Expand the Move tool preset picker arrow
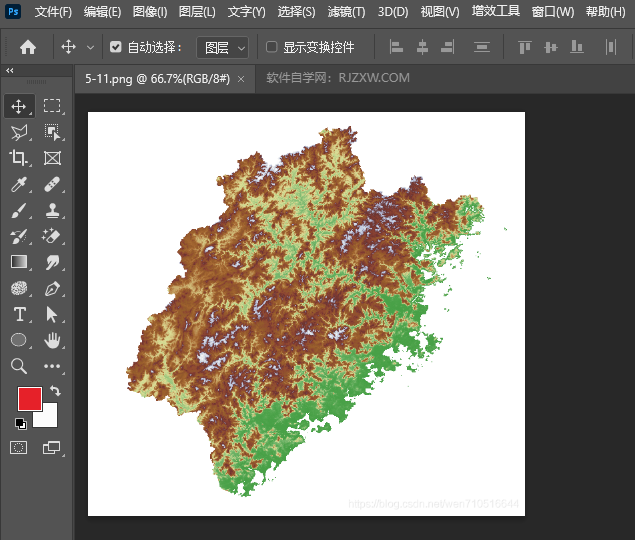635x540 pixels. point(91,48)
